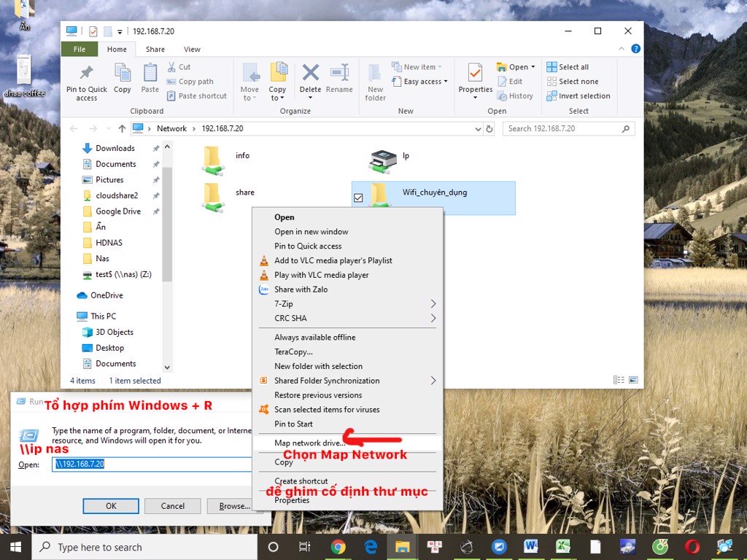Open Properties from the ribbon
The height and width of the screenshot is (560, 747).
click(x=475, y=81)
